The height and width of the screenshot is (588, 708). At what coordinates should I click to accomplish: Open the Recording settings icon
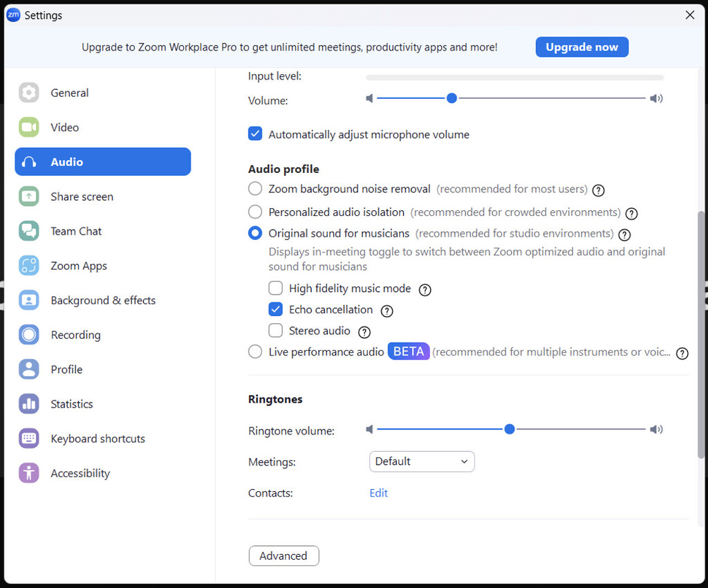[x=29, y=335]
